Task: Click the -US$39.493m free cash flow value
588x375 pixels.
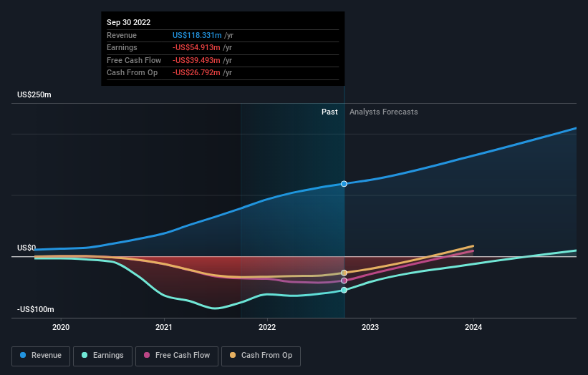Action: tap(196, 60)
